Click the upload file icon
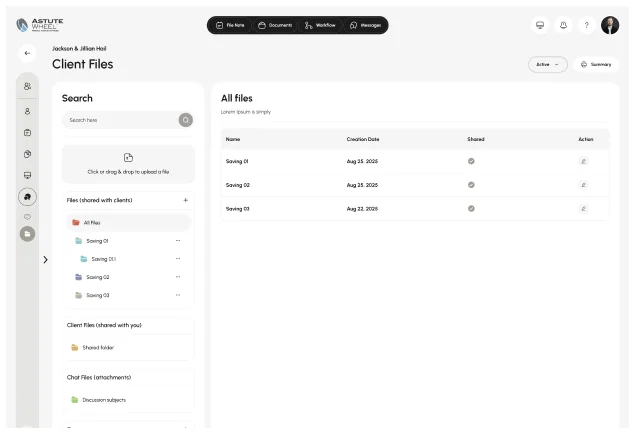The image size is (635, 434). [x=128, y=157]
